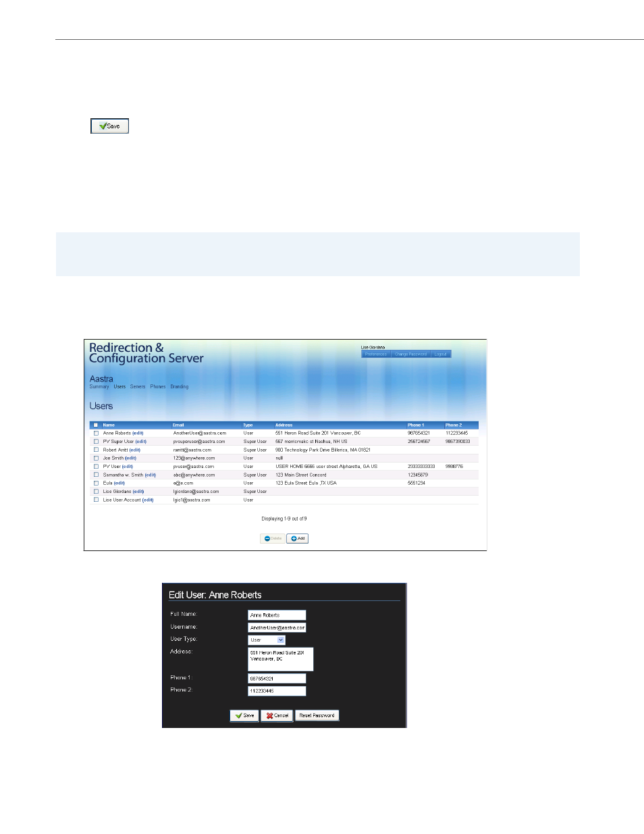Save the Edit User dialog
Viewport: 644px width, 834px height.
[244, 716]
